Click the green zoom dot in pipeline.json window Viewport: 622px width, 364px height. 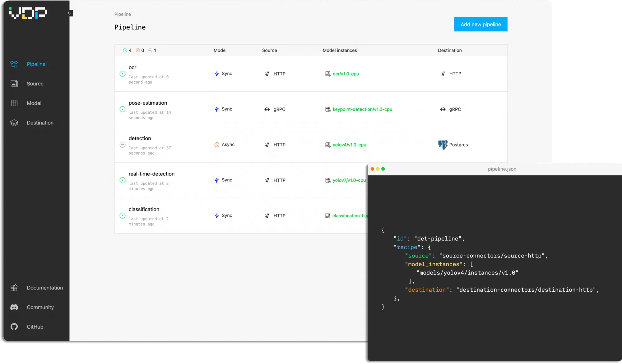point(383,169)
